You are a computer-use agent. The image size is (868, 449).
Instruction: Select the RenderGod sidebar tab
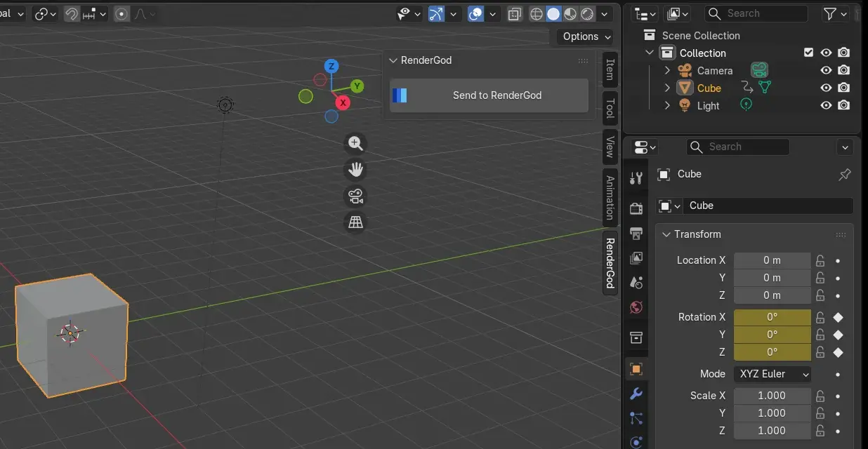[x=610, y=263]
